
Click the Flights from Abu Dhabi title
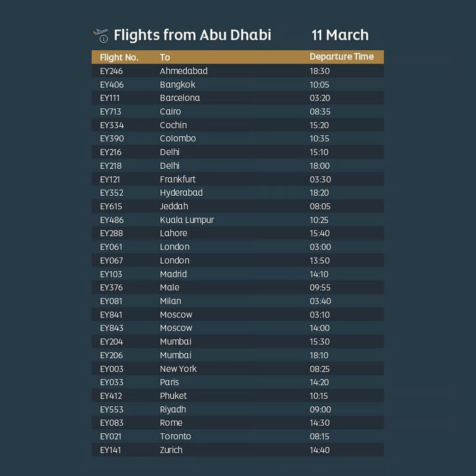pyautogui.click(x=192, y=35)
